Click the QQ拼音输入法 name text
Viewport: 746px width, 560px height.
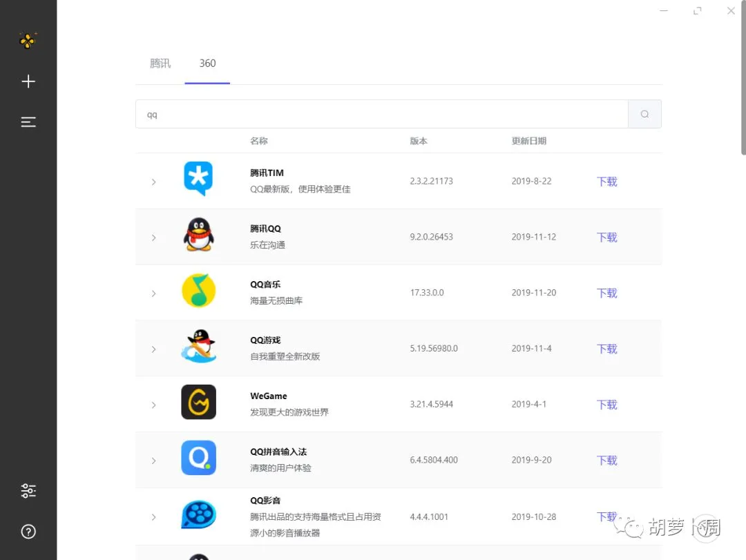point(278,452)
